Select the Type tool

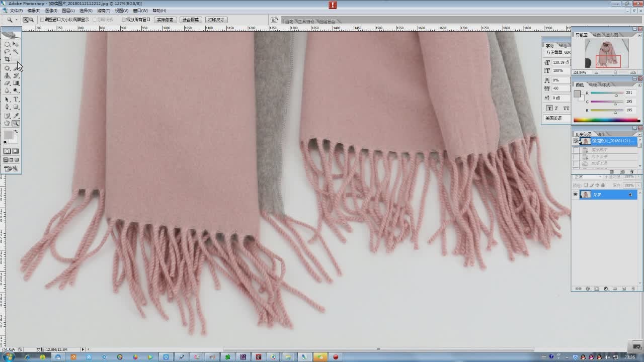pos(16,100)
